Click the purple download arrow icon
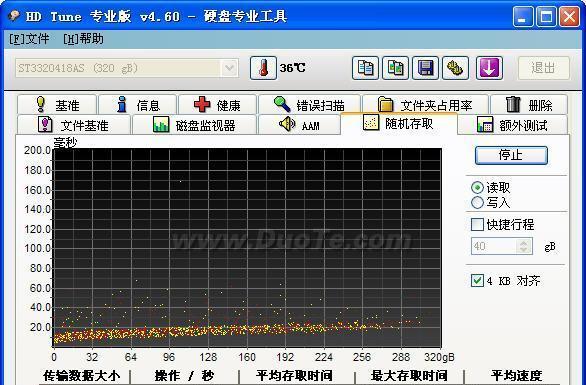 tap(489, 68)
